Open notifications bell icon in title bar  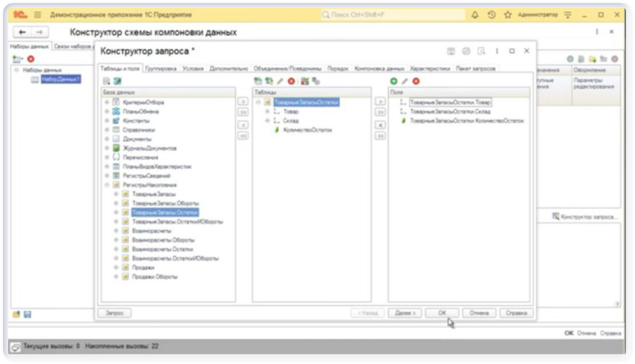(x=474, y=15)
